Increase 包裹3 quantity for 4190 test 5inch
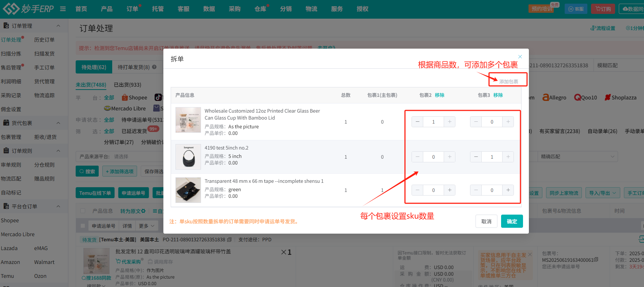The height and width of the screenshot is (287, 644). (x=508, y=157)
